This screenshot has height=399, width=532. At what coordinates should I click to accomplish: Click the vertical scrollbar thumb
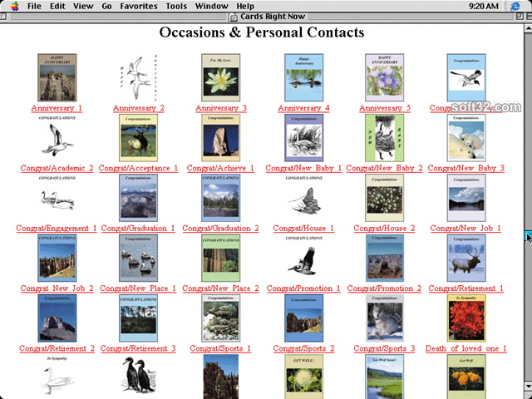(529, 236)
